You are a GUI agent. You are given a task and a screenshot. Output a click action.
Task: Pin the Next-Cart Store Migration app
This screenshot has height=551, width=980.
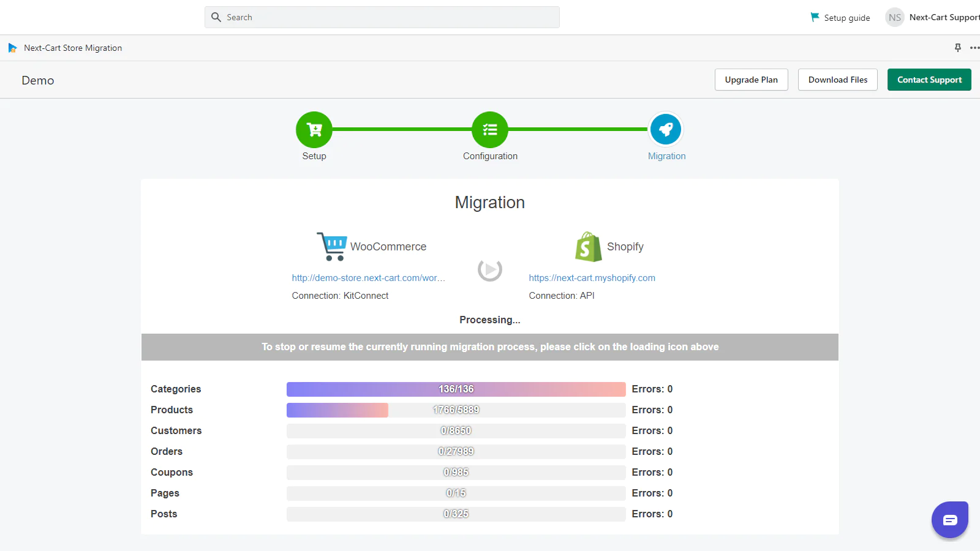click(x=958, y=48)
